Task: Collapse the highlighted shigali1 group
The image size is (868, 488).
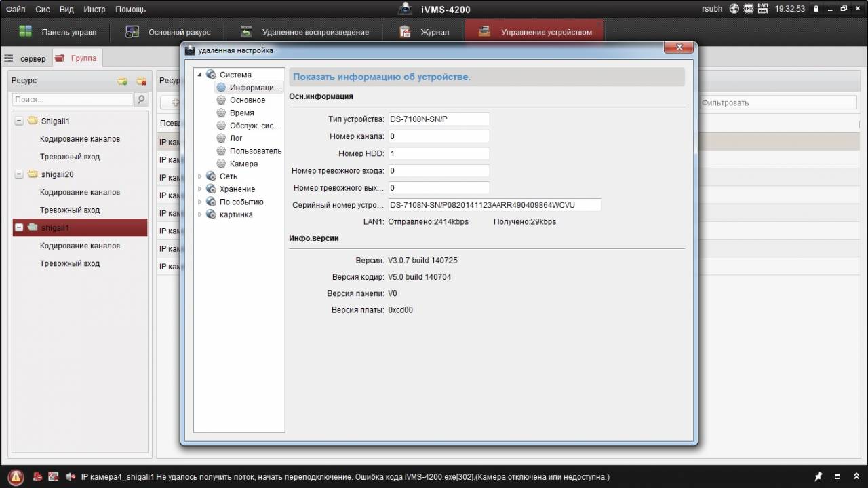Action: point(18,228)
